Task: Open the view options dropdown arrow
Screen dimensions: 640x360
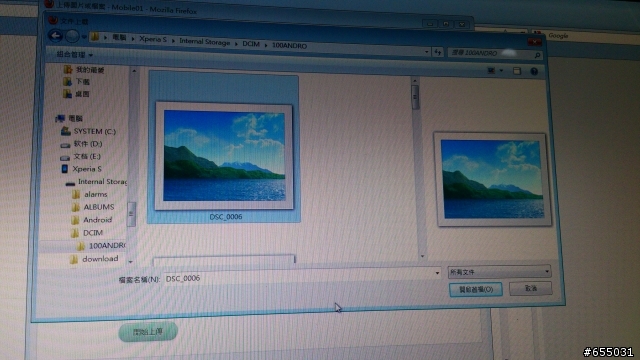Action: point(502,71)
